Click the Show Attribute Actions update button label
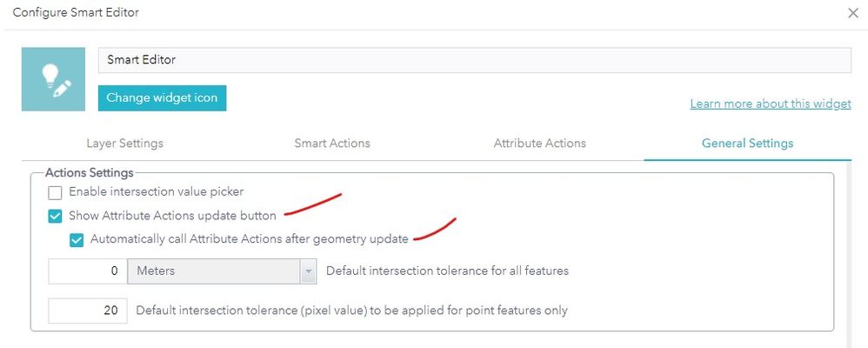 tap(172, 216)
